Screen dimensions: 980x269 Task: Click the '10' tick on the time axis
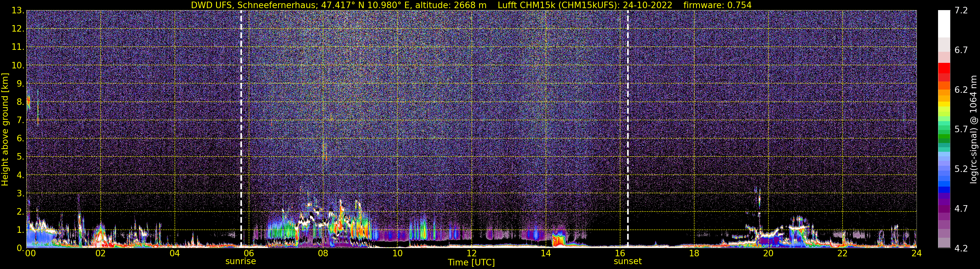coord(397,253)
